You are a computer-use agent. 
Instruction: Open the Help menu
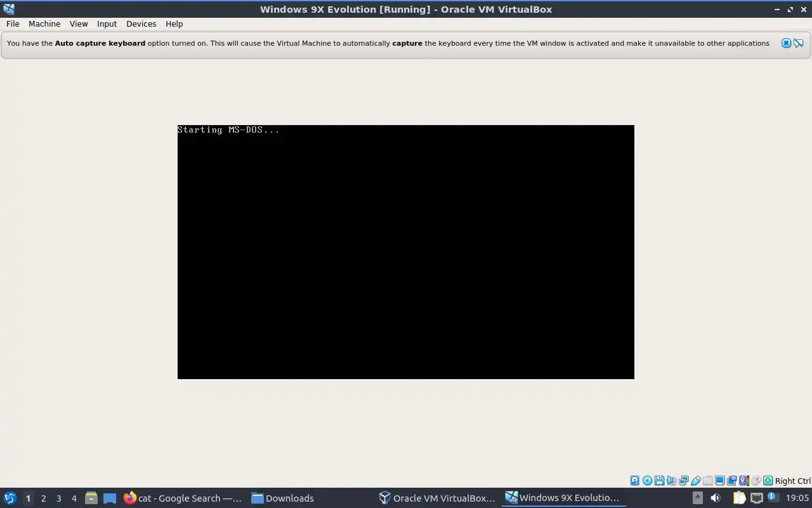click(174, 23)
